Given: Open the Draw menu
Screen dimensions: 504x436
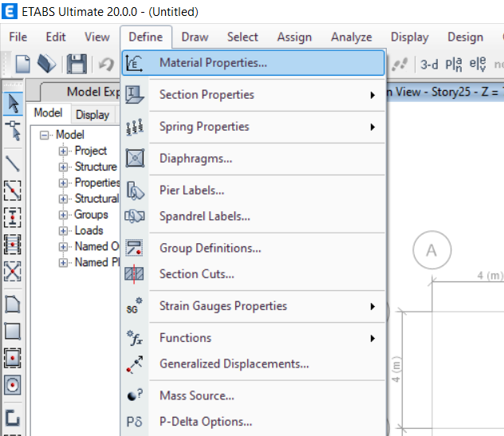Looking at the screenshot, I should click(195, 37).
